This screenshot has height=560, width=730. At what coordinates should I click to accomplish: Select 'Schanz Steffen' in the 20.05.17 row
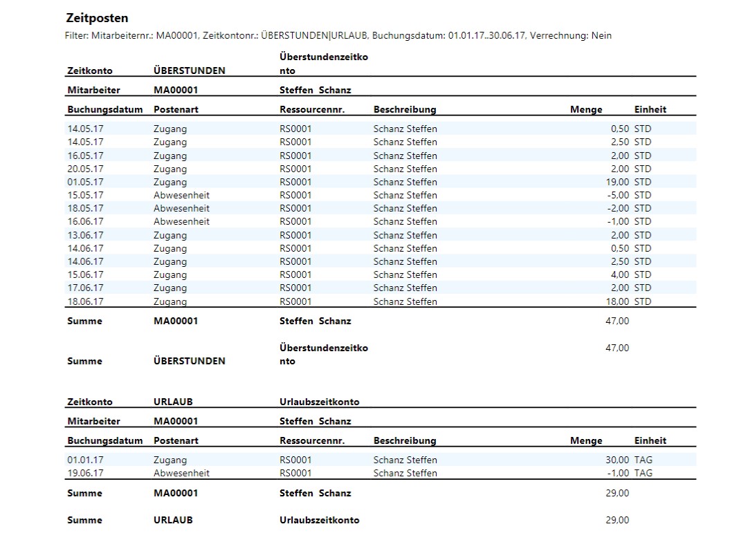(405, 169)
